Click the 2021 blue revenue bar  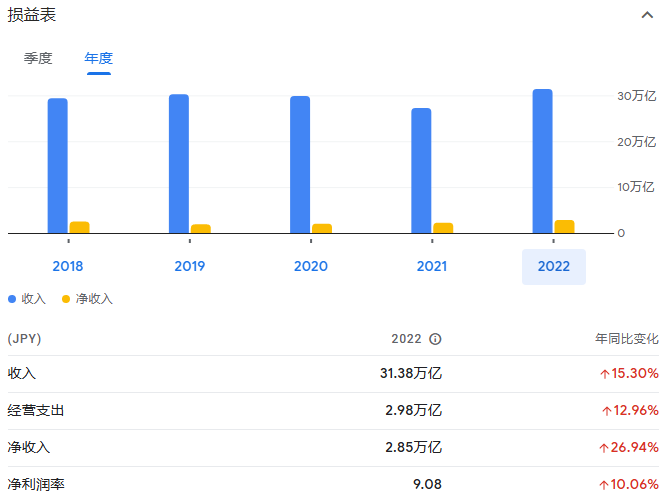click(x=421, y=171)
